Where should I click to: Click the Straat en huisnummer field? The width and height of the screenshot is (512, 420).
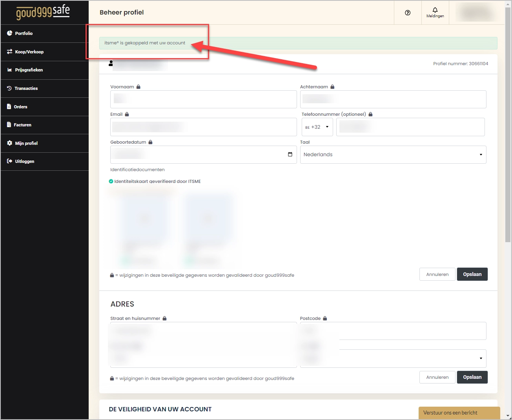point(203,331)
